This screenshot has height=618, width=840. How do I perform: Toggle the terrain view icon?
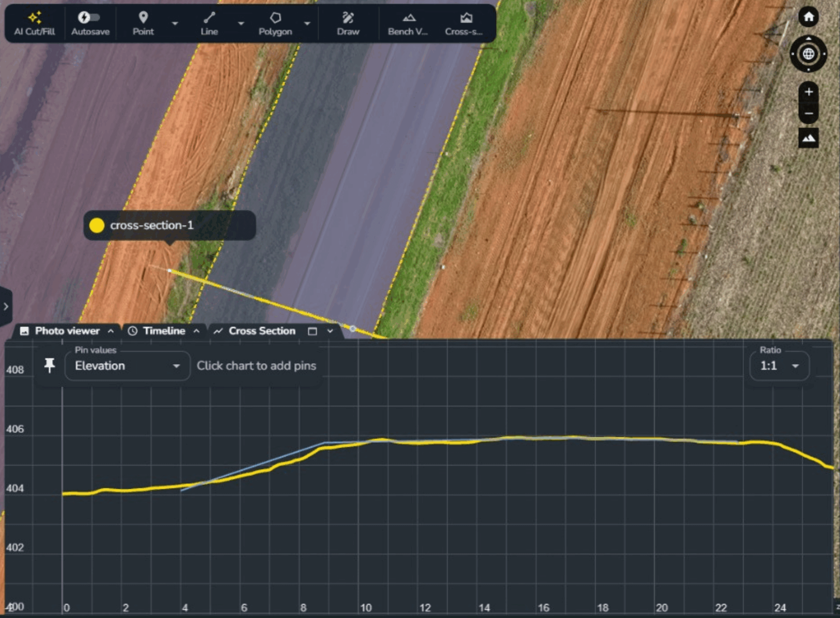[808, 138]
